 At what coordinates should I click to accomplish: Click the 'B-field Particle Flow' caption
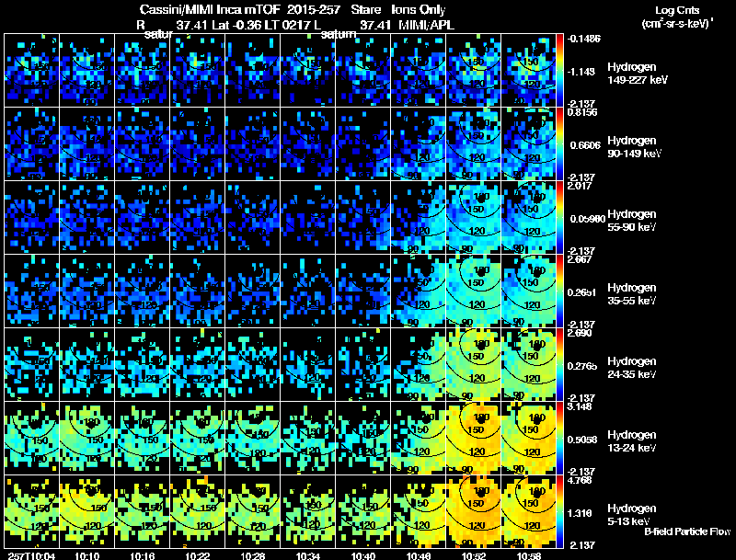point(687,531)
